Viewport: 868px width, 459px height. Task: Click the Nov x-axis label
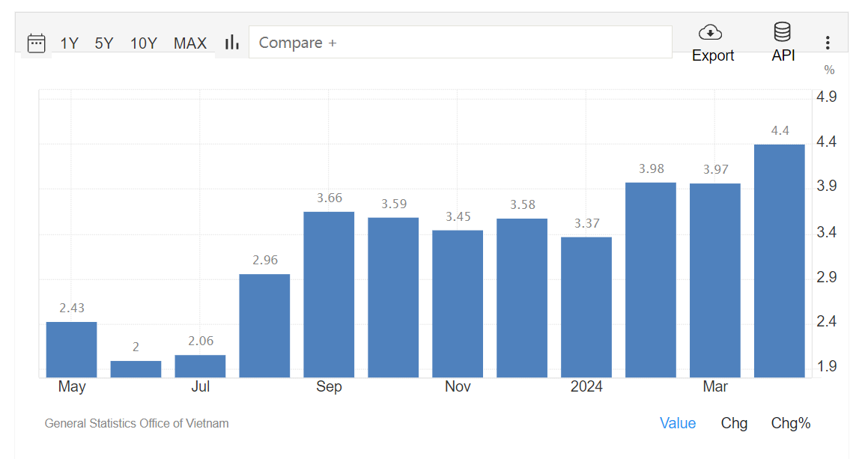tap(458, 386)
